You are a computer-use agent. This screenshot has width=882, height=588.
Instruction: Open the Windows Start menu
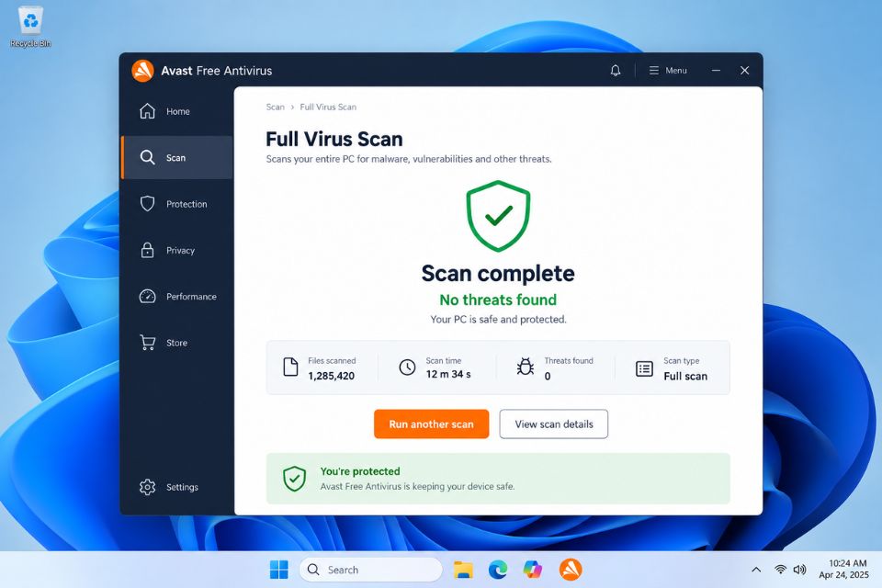[279, 570]
